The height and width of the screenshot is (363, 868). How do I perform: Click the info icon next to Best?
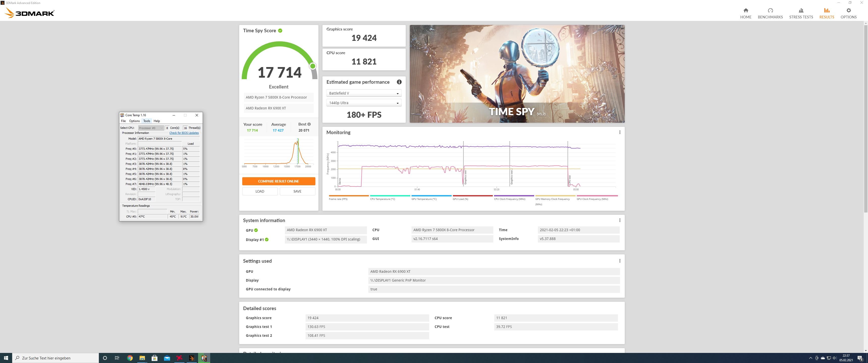click(309, 124)
